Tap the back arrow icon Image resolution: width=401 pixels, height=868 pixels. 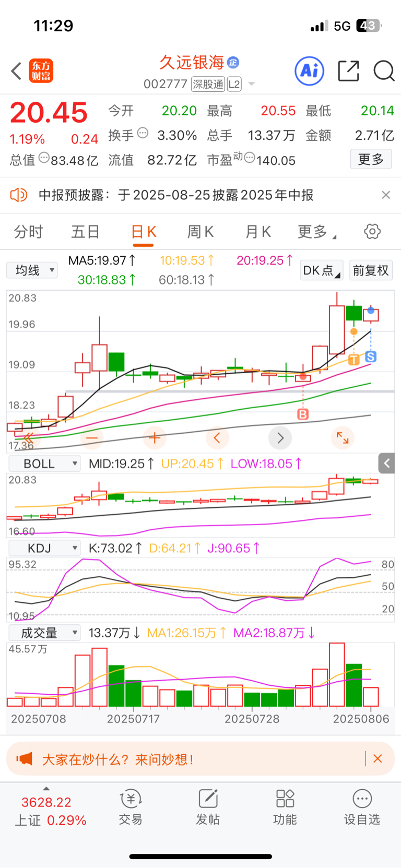coord(17,71)
